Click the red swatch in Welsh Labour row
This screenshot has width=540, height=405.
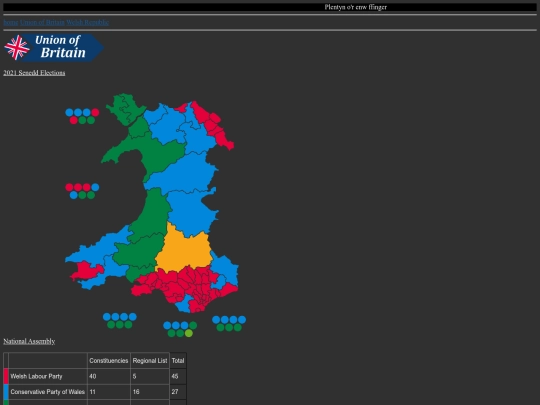[6, 376]
